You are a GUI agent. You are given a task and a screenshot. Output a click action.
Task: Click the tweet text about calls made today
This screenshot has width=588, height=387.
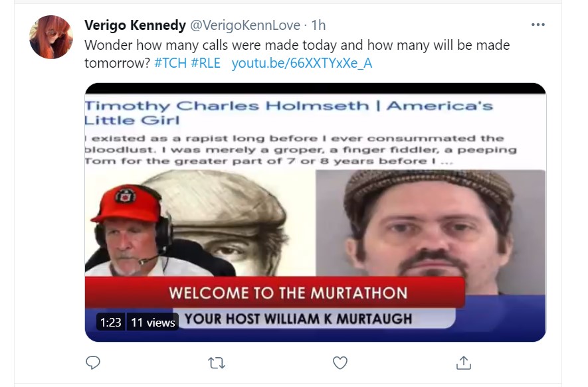[x=297, y=54]
